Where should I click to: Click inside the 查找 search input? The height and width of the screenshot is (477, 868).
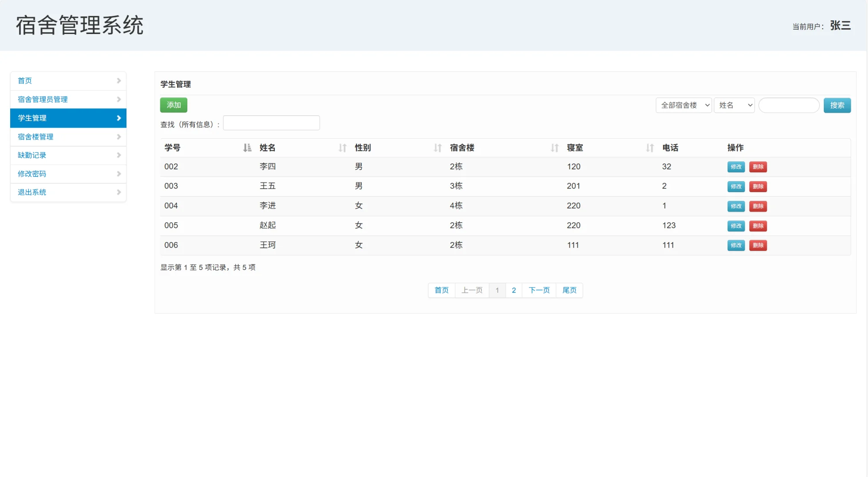pos(271,123)
